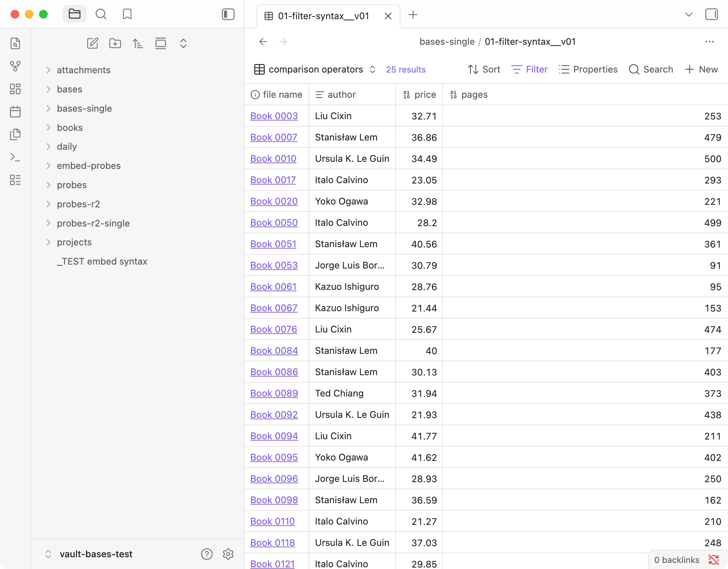Image resolution: width=728 pixels, height=569 pixels.
Task: Open quick switcher file-search ribbon icon
Action: tap(15, 43)
